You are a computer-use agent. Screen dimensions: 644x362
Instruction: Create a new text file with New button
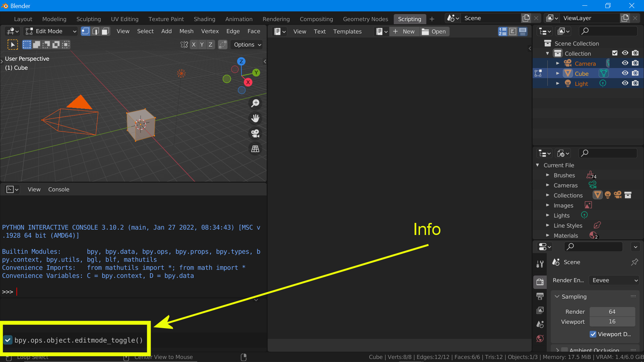click(404, 31)
